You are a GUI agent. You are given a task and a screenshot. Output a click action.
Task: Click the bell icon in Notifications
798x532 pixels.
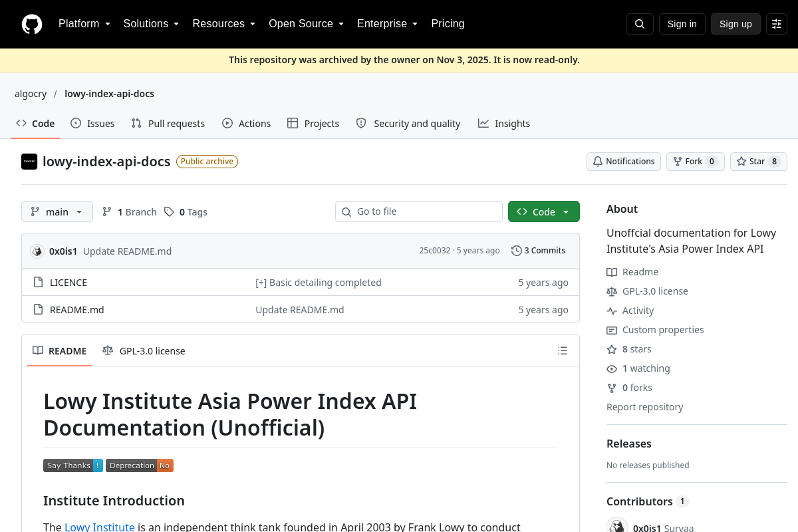[598, 162]
